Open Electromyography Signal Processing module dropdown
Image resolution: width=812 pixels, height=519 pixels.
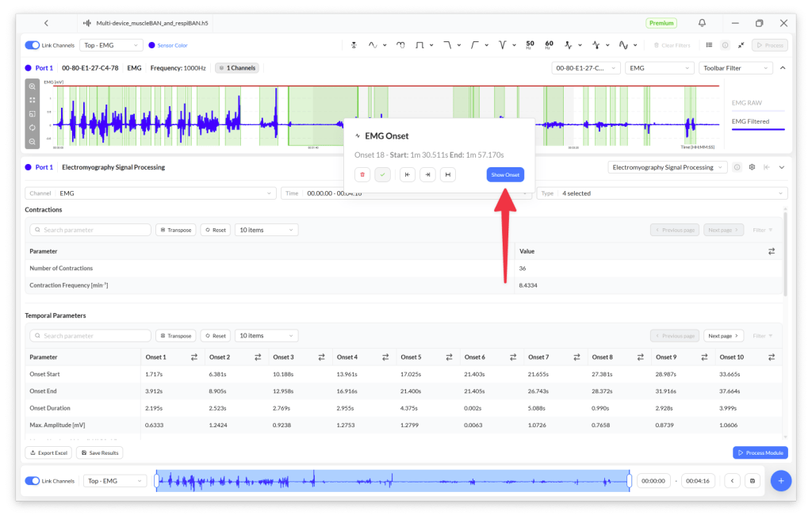pos(667,167)
